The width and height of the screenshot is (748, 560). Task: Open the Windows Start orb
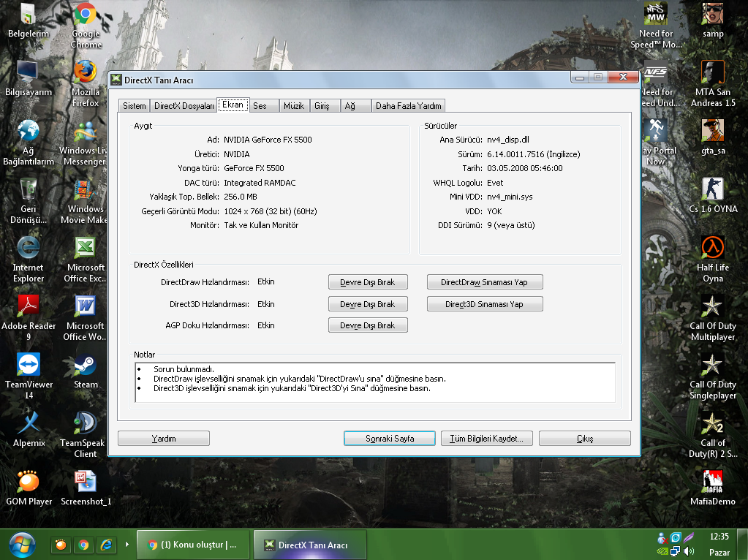22,545
